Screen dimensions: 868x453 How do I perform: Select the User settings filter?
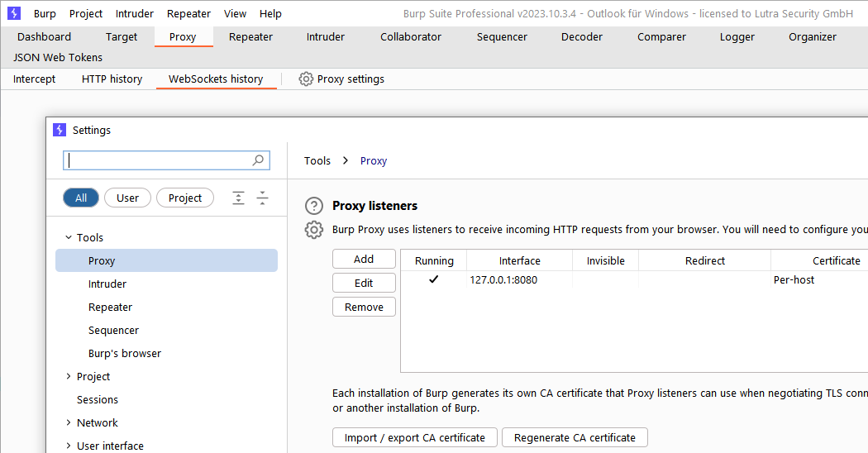pos(127,198)
